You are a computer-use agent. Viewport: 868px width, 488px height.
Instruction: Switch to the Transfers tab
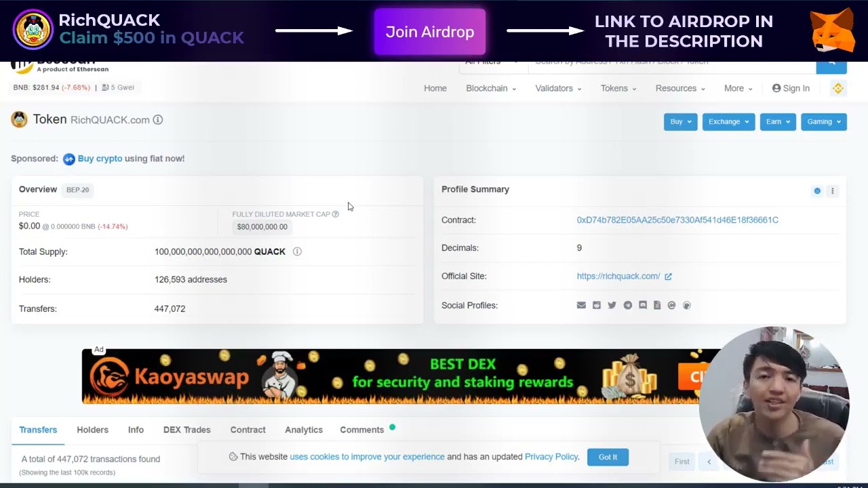[x=38, y=430]
